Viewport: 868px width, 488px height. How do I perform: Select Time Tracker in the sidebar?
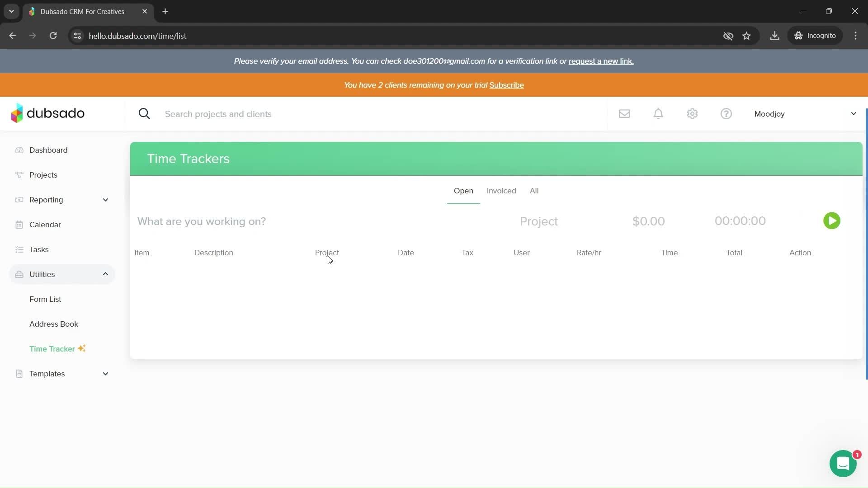(x=52, y=349)
